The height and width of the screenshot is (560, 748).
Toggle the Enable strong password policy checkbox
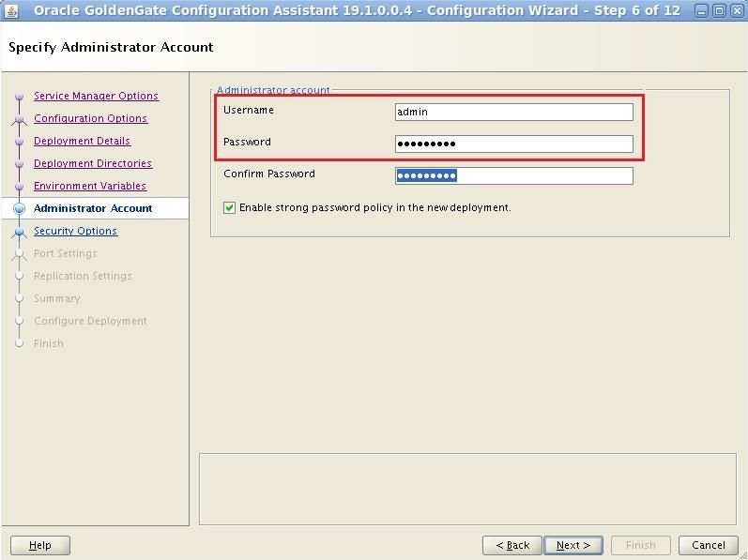point(229,208)
